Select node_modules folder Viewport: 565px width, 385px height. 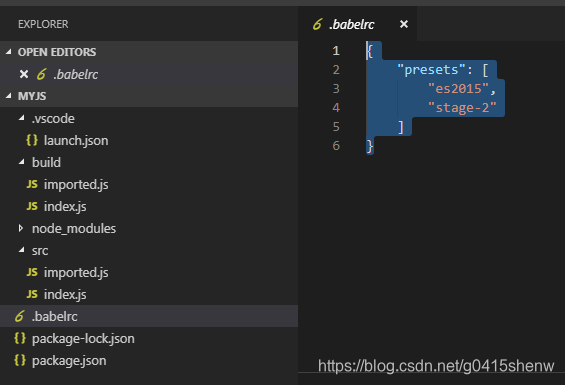(x=149, y=228)
